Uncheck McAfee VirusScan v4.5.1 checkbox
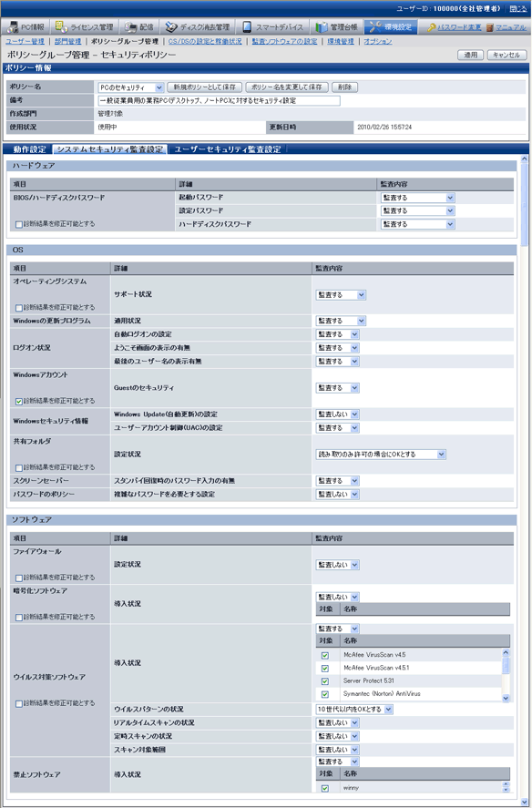This screenshot has width=532, height=808. tap(325, 669)
